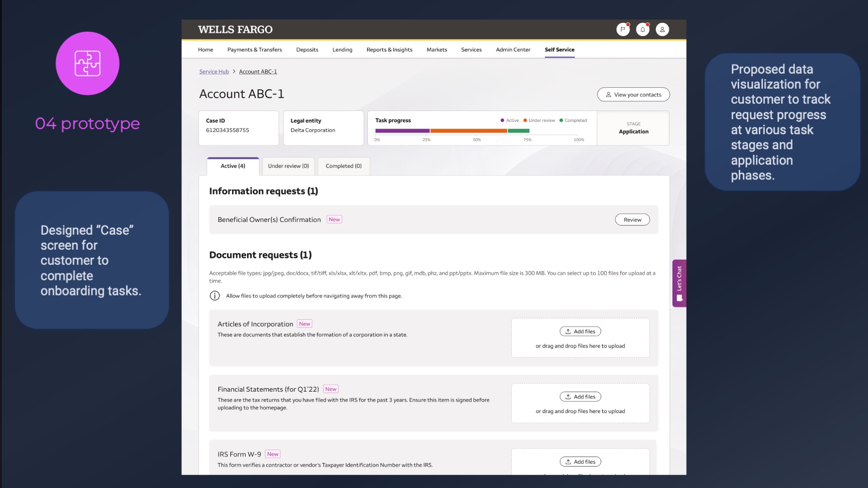Click the Let's Chat side tab
Screen dimensions: 868x488
click(679, 283)
